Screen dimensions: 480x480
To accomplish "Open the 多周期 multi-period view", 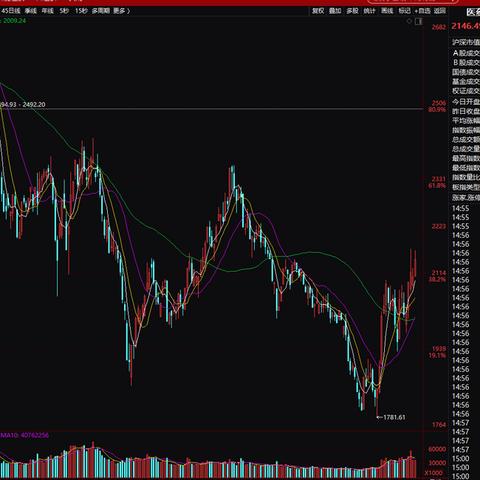I will (101, 11).
